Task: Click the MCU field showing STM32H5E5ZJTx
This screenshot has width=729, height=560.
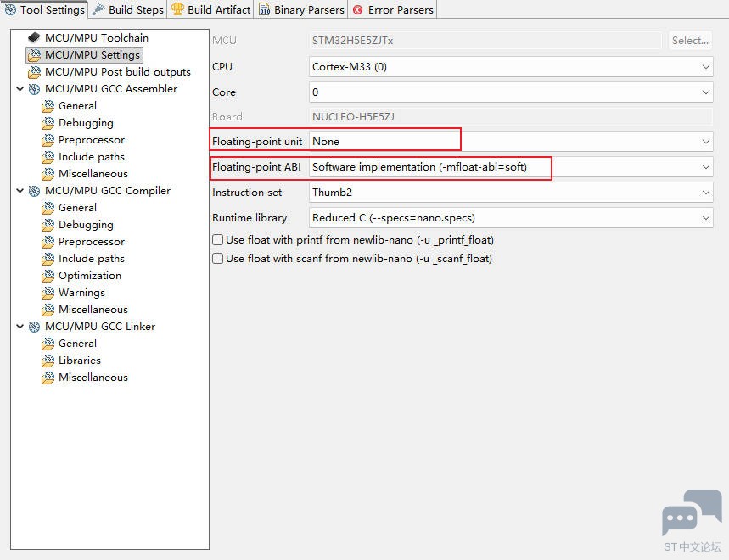Action: pos(485,41)
